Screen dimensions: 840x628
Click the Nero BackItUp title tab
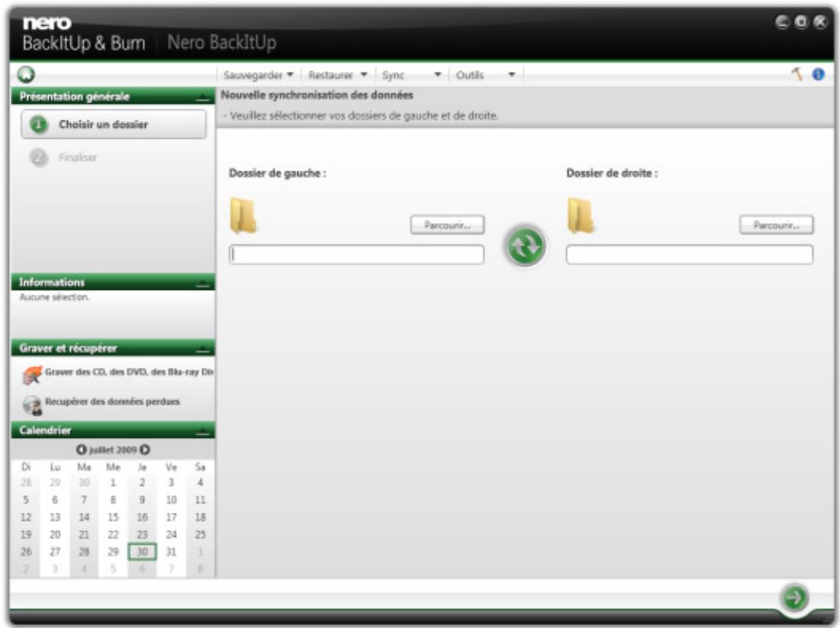click(222, 42)
